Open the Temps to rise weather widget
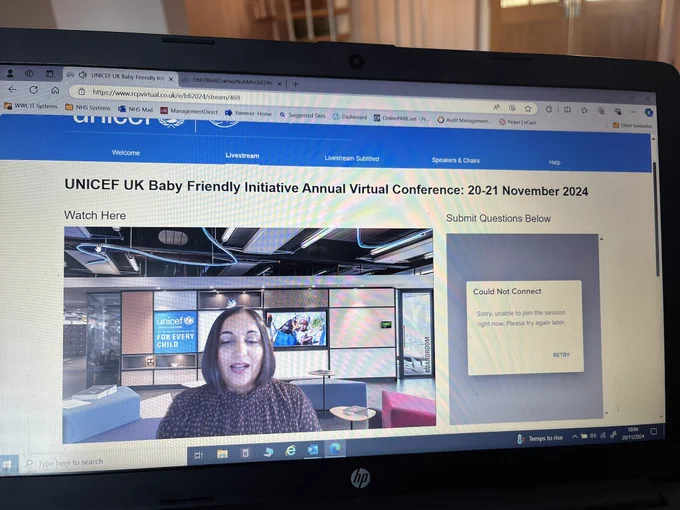This screenshot has width=680, height=510. coord(539,438)
